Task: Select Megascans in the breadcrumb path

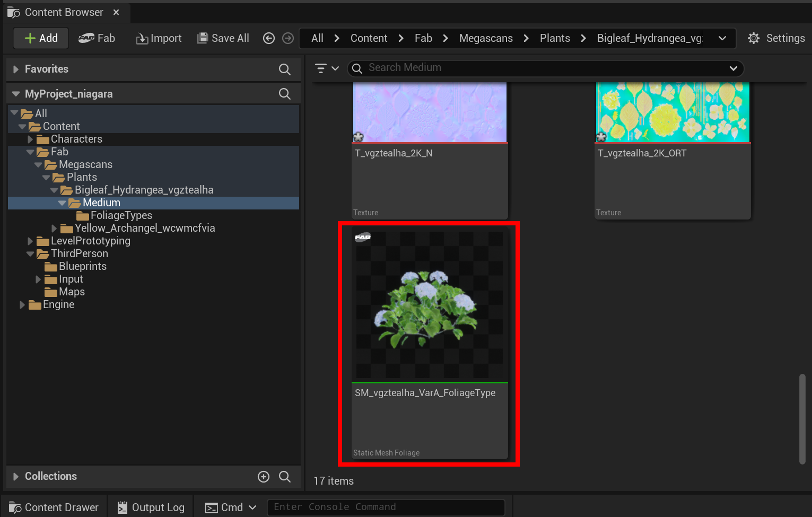Action: (486, 38)
